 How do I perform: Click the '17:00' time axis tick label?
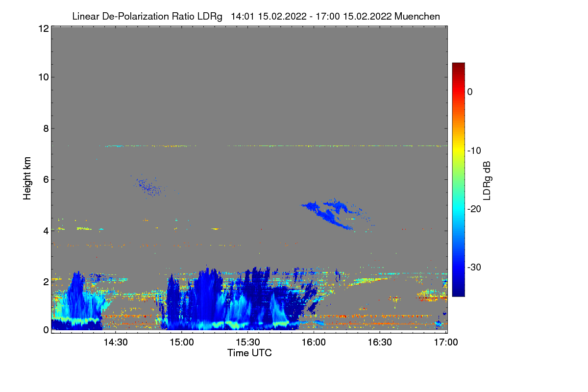[446, 342]
